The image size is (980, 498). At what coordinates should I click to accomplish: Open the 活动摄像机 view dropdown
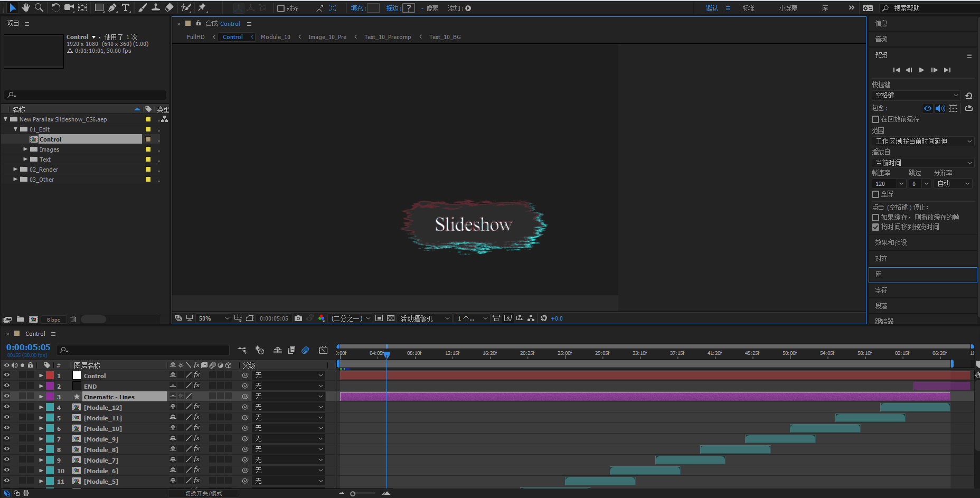coord(425,318)
